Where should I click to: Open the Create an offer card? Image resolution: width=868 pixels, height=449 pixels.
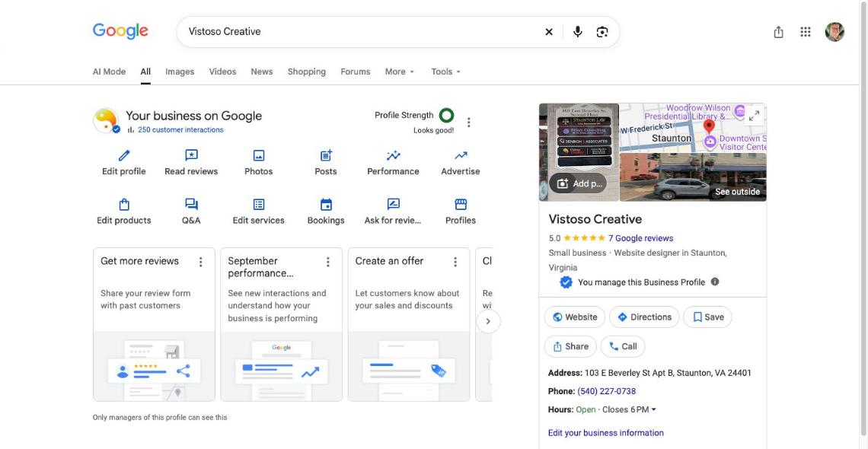pos(409,325)
